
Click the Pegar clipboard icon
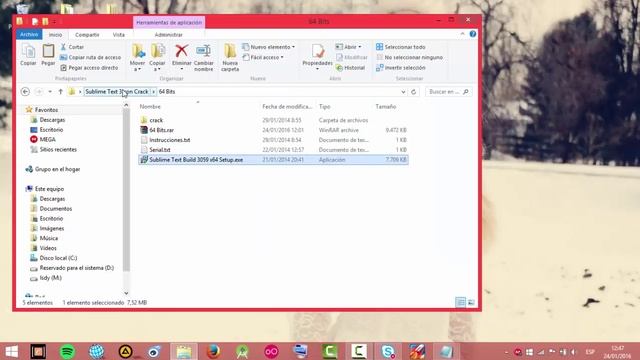[48, 55]
